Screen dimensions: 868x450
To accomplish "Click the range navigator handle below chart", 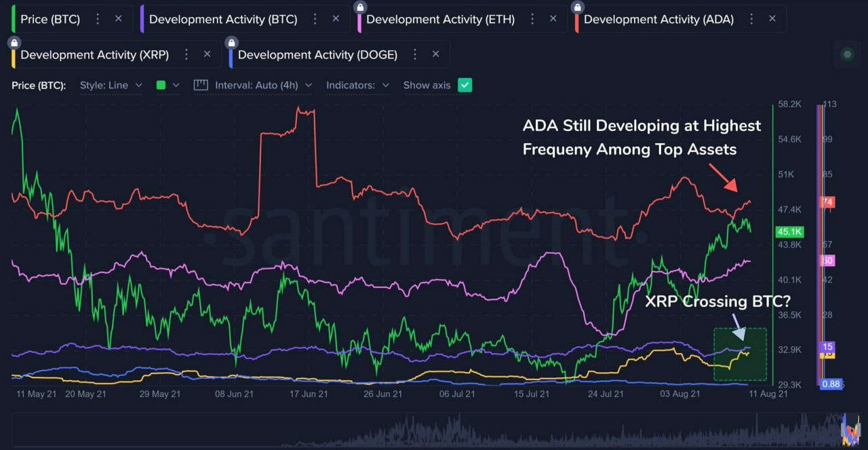I will click(850, 429).
